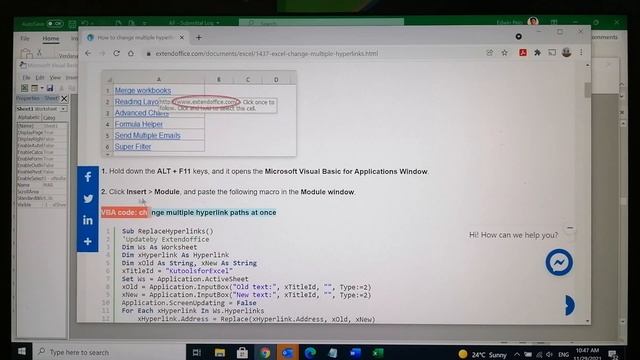Open the Excel account profile picture
Screen dimensions: 640x360
click(533, 22)
